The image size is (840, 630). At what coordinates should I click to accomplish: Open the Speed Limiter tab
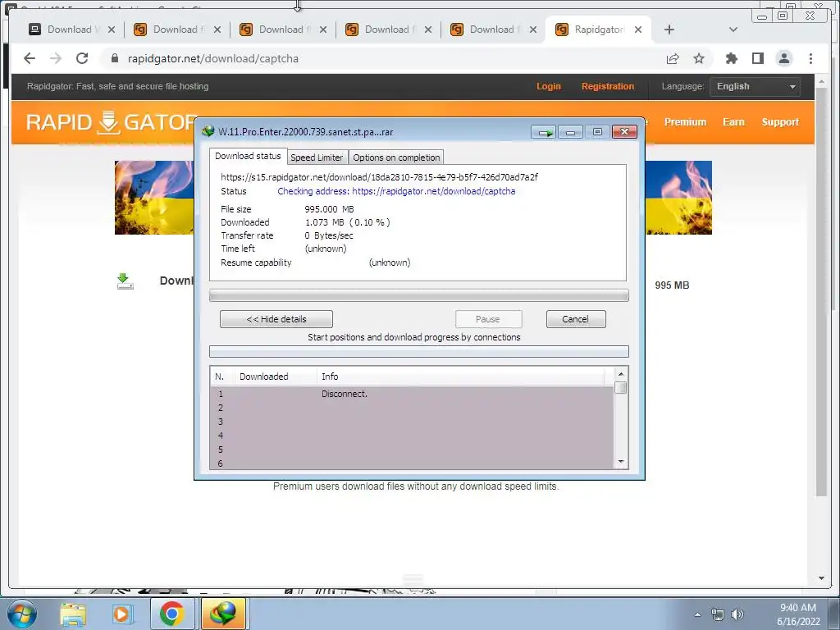coord(317,157)
